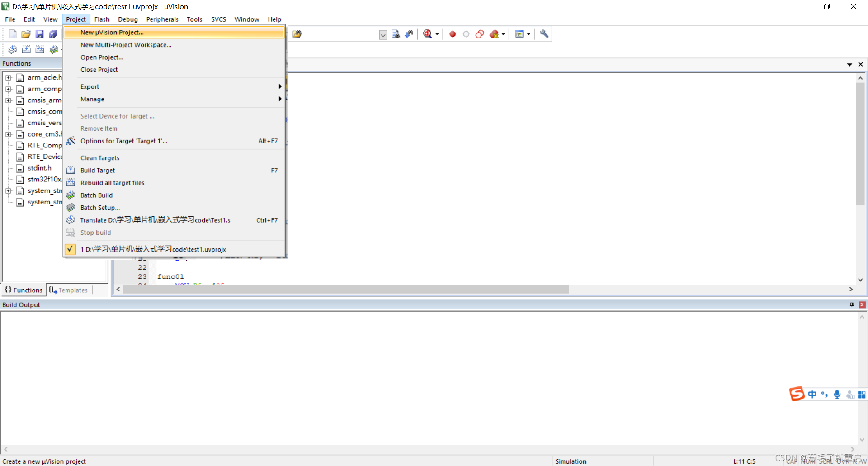Click the Incremental Find icon with binoculars arrow
The width and height of the screenshot is (868, 466).
coord(409,34)
